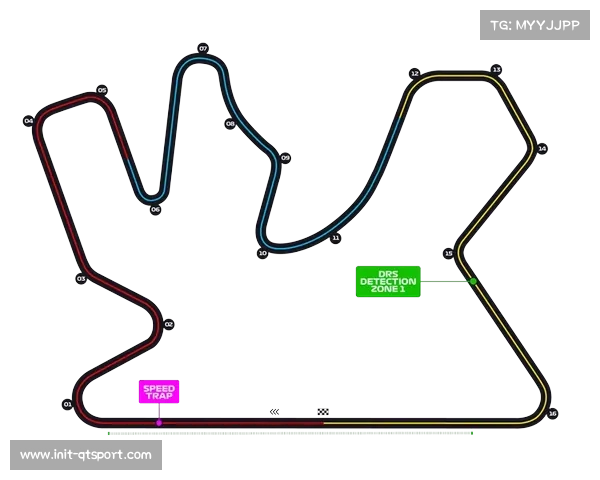Click the green DRS Detection Zone 1 label

click(x=388, y=283)
